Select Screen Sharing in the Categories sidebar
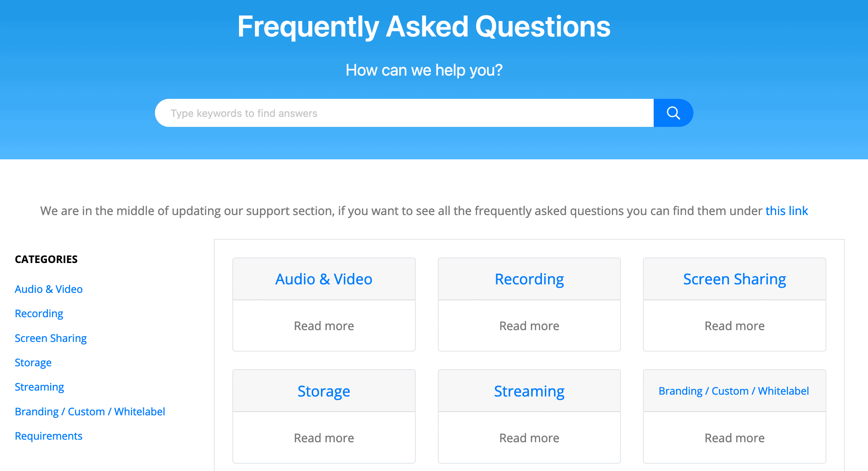 point(51,338)
